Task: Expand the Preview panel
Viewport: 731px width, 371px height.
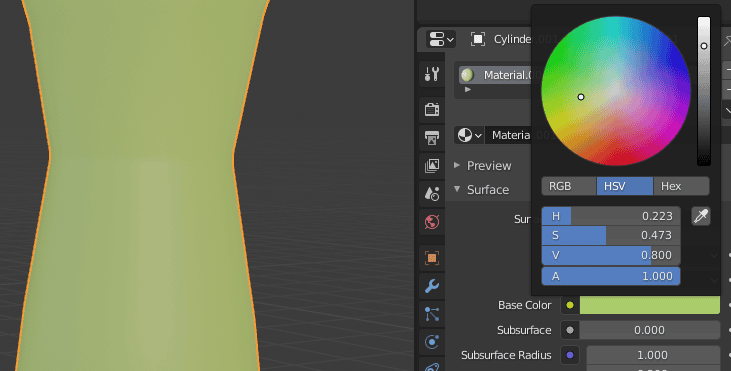Action: click(x=457, y=165)
